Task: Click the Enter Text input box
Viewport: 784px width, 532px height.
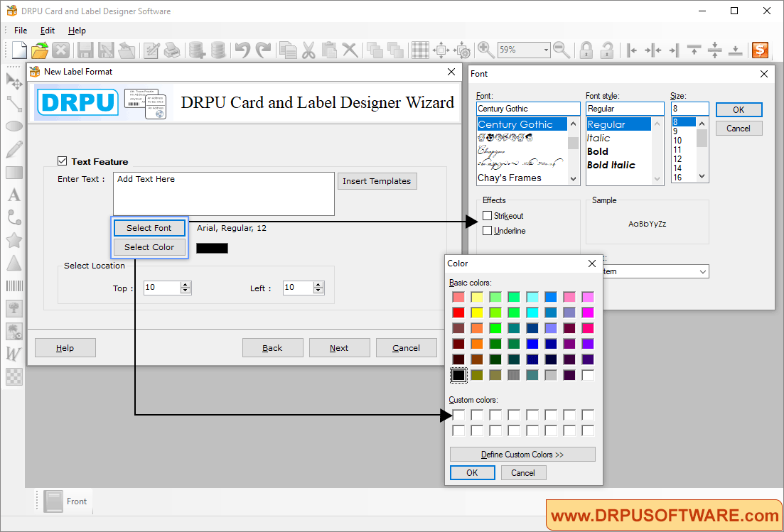Action: point(223,194)
